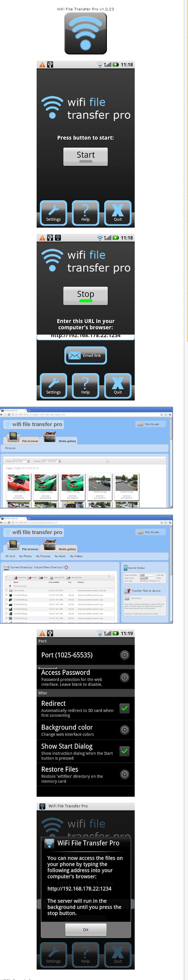Open the Sort by date dropdown in gallery
Image resolution: width=188 pixels, height=980 pixels.
(51, 461)
